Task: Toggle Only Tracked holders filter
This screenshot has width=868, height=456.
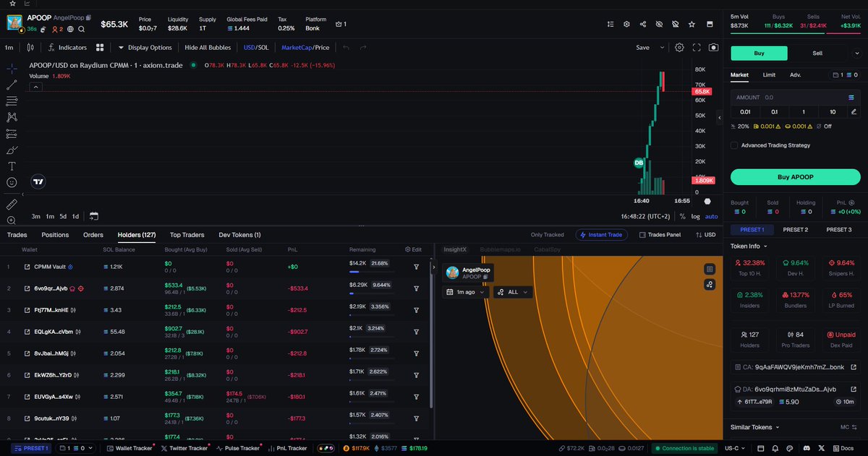Action: click(x=547, y=235)
